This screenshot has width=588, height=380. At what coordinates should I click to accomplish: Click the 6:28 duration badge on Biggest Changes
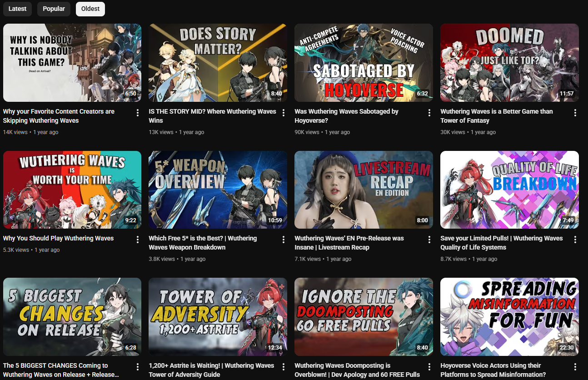click(131, 348)
